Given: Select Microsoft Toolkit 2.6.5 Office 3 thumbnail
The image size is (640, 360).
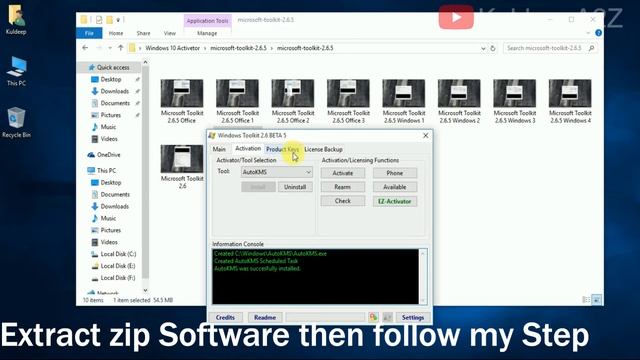Looking at the screenshot, I should point(348,101).
